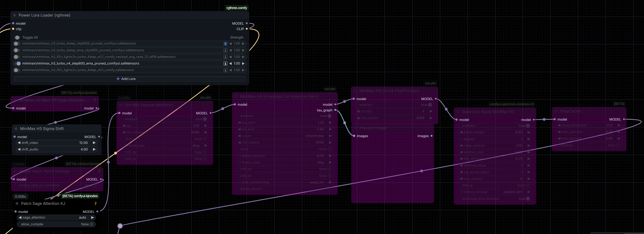644x234 pixels.
Task: Click the sage_attention auto field
Action: point(56,217)
